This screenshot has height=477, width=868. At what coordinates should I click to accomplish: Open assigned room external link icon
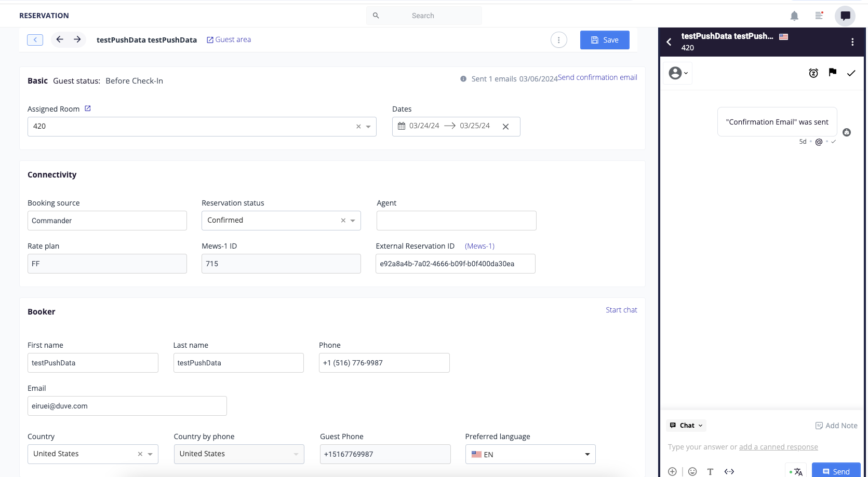click(88, 108)
